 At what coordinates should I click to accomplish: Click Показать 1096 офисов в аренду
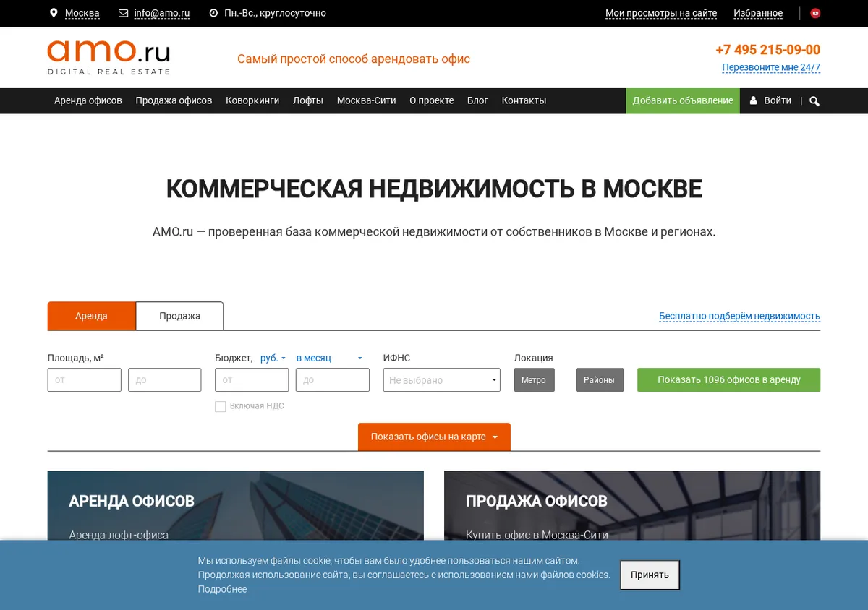coord(728,380)
